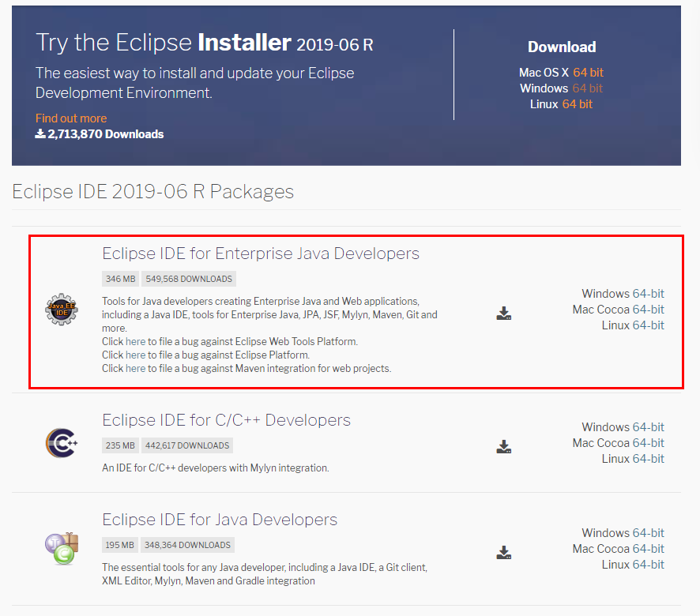Click 'The essential tools for any Java developer' text
This screenshot has height=616, width=700.
point(265,574)
